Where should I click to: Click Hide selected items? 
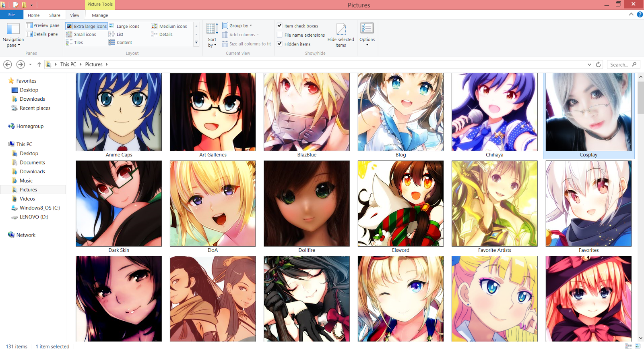(x=341, y=35)
